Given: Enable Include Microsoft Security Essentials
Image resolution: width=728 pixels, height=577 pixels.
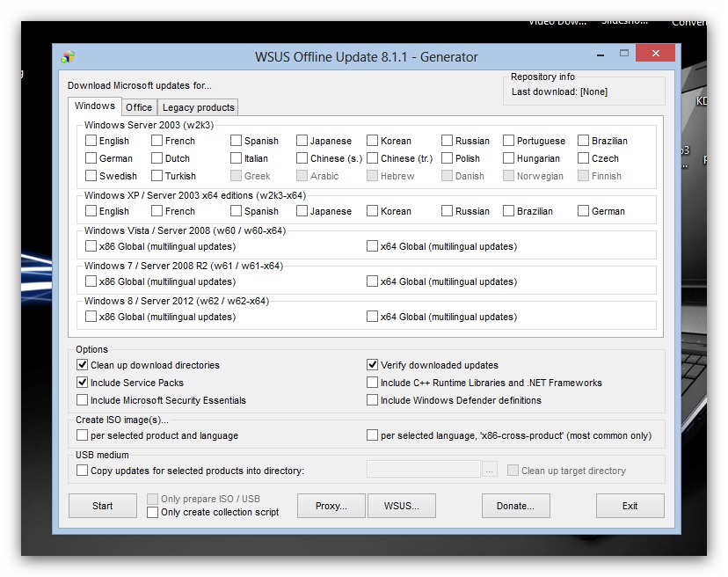Looking at the screenshot, I should point(82,400).
